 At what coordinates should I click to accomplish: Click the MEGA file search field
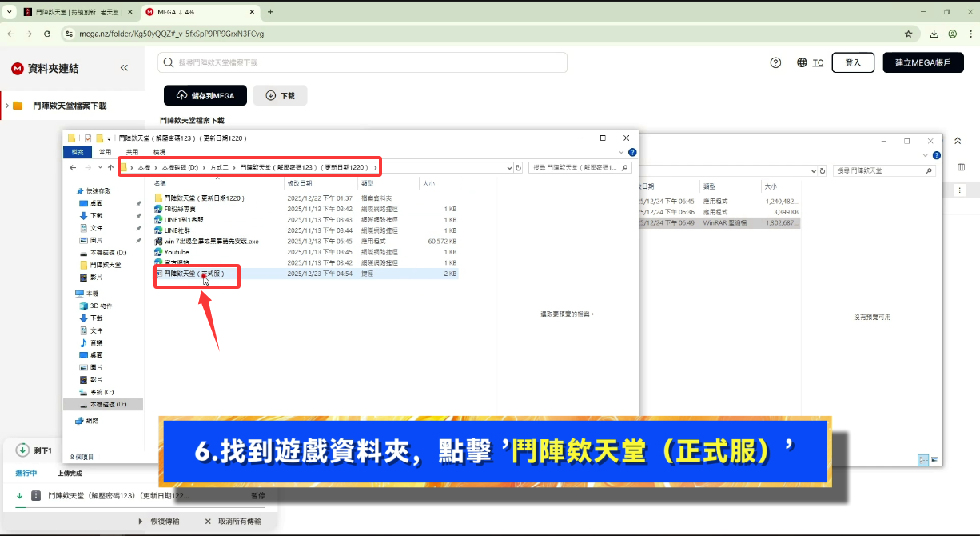pyautogui.click(x=363, y=62)
